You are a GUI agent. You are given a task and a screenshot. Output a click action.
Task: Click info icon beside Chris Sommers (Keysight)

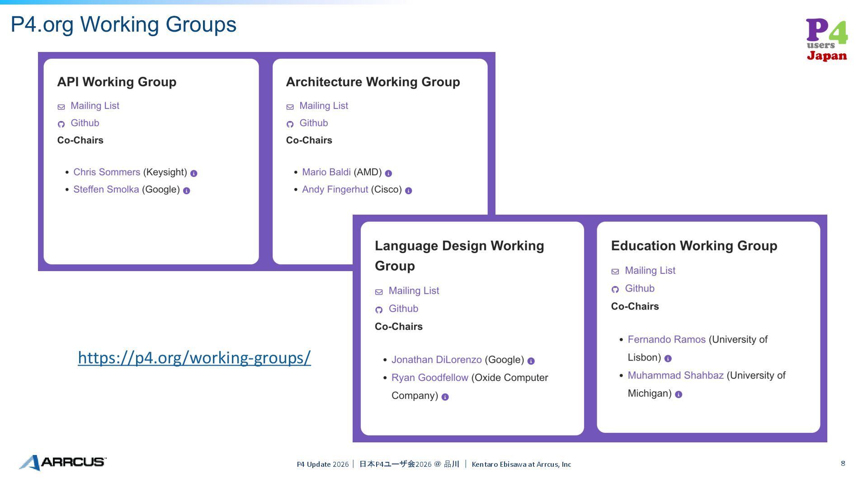[x=193, y=174]
